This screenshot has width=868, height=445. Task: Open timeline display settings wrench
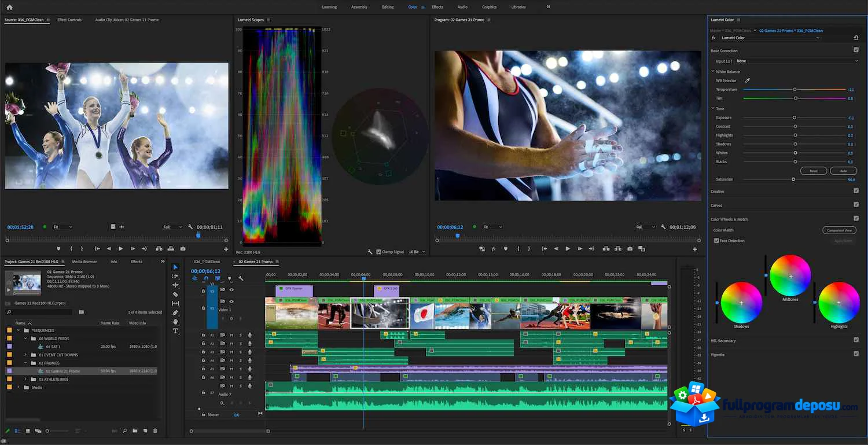click(241, 278)
